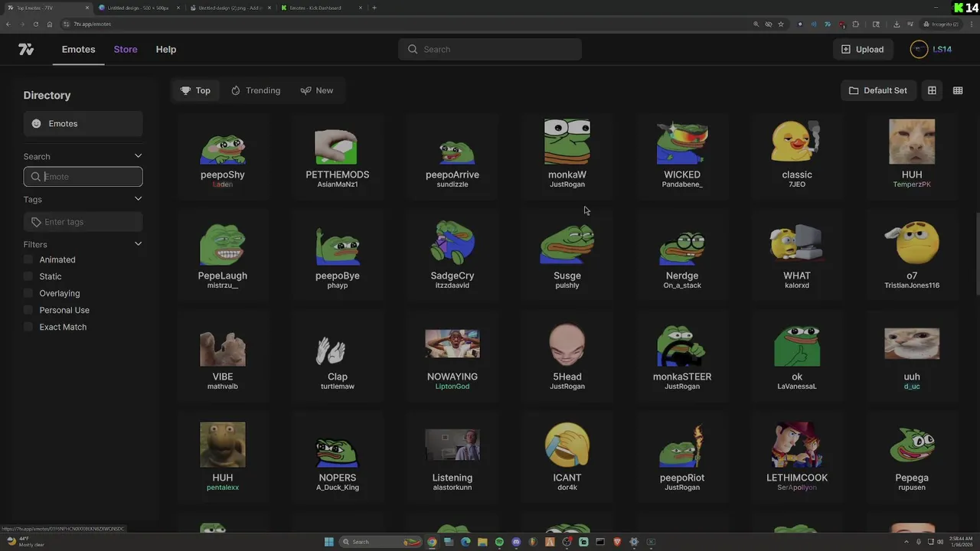Image resolution: width=980 pixels, height=551 pixels.
Task: Open Windows Start menu
Action: click(328, 542)
